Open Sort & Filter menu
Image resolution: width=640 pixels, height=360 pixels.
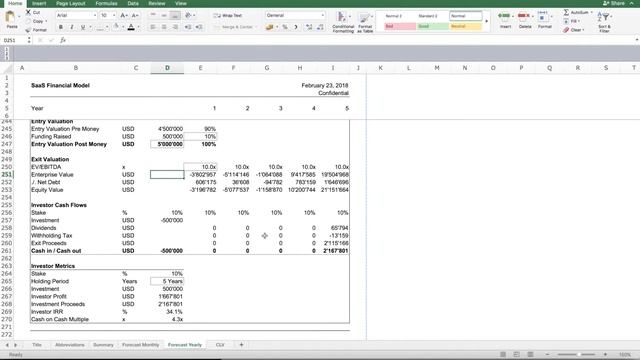coord(604,22)
